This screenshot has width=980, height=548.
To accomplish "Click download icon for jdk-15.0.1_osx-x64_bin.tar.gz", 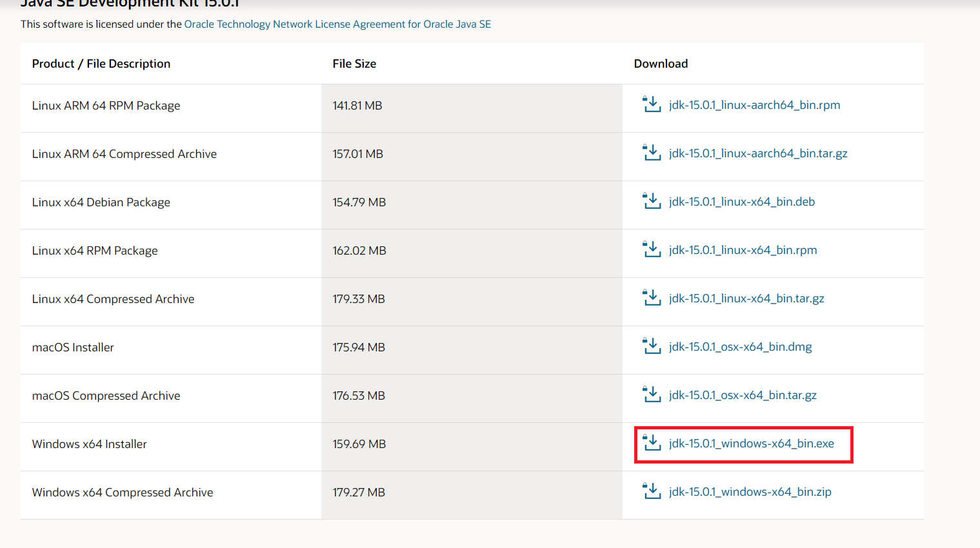I will pos(652,394).
